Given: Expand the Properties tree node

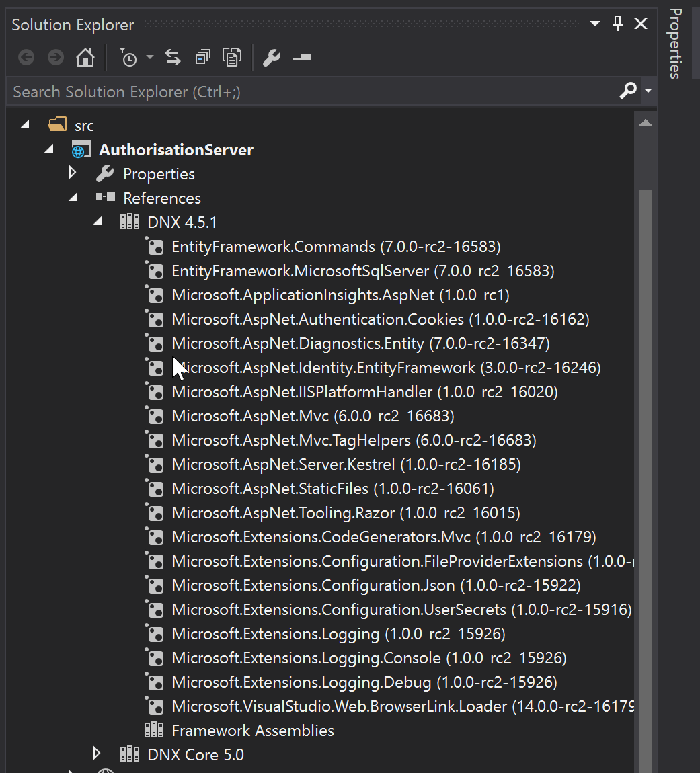Looking at the screenshot, I should [73, 173].
